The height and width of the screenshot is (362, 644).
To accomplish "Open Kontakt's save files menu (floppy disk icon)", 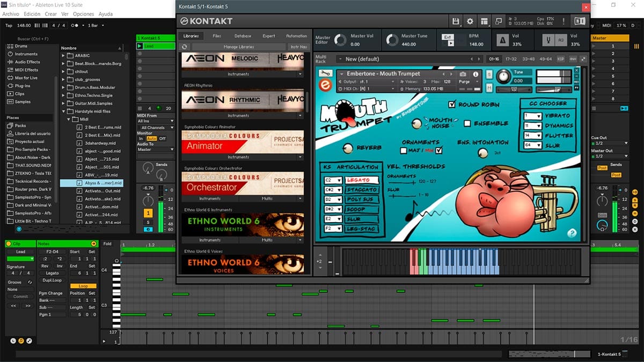I will [456, 21].
